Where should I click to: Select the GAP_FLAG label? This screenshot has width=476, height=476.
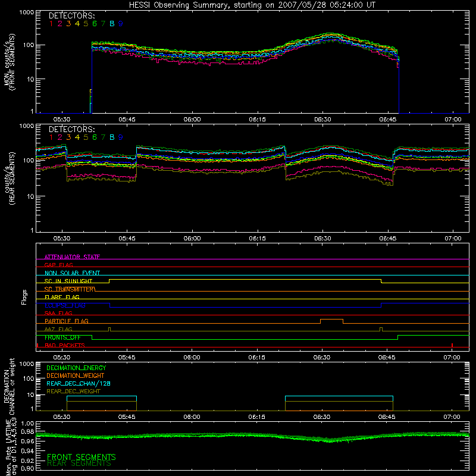pos(58,265)
